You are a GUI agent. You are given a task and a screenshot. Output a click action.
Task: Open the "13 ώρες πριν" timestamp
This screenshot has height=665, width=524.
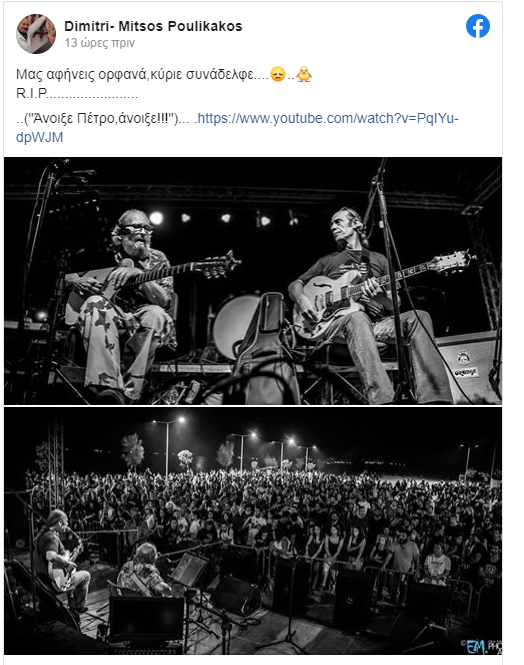(x=100, y=43)
